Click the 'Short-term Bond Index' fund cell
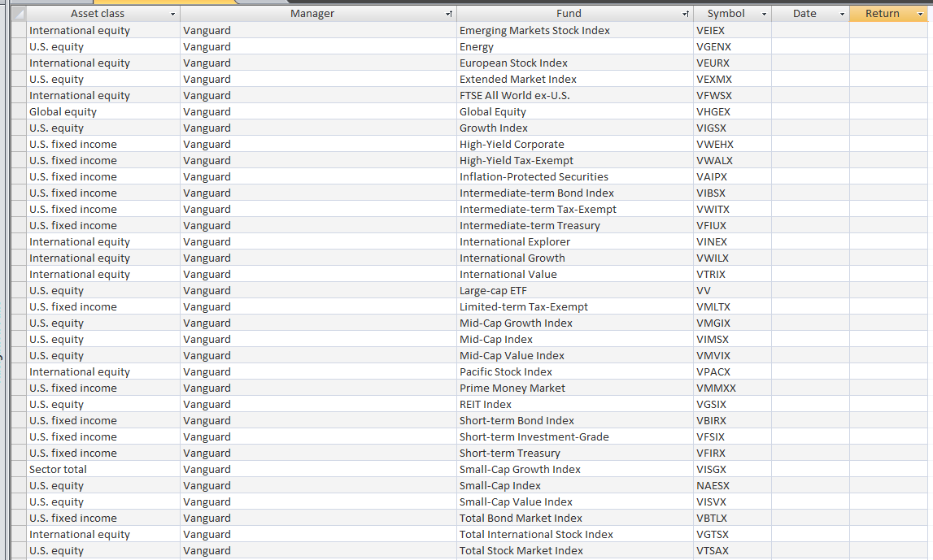 pyautogui.click(x=575, y=420)
